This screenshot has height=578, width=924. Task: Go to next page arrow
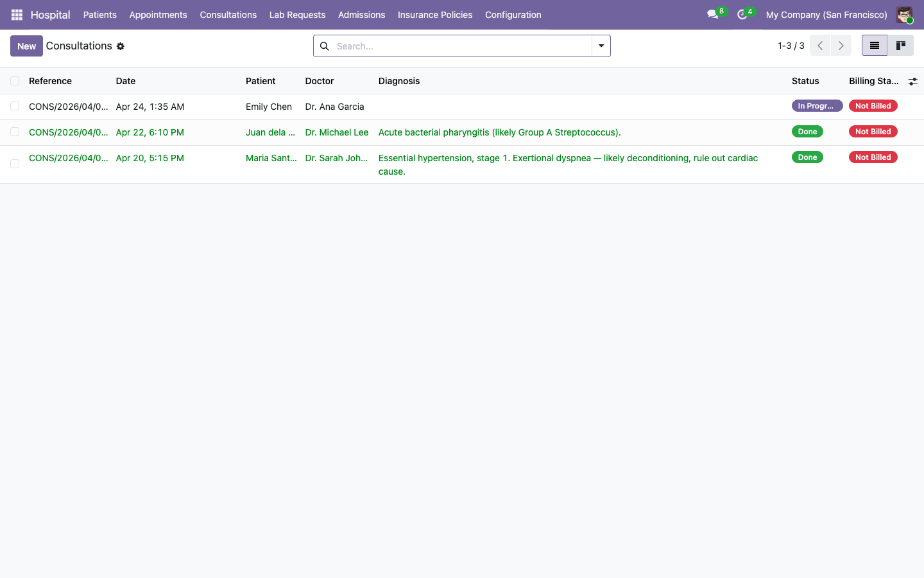click(841, 46)
